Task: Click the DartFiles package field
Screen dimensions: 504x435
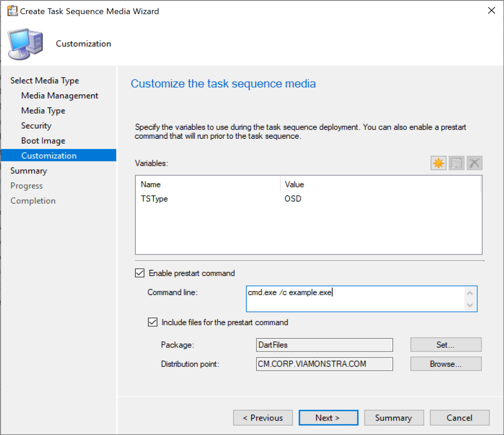Action: point(324,345)
